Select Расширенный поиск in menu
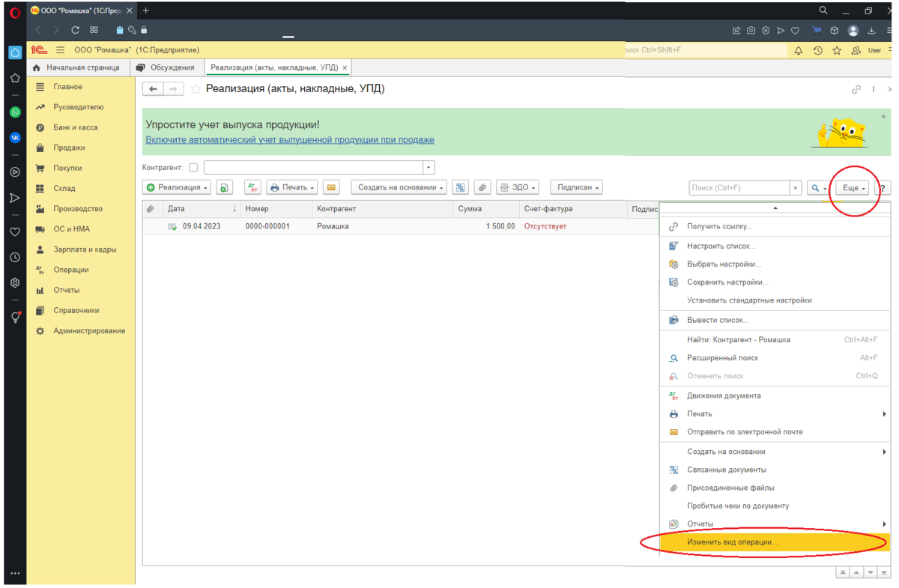Screen dimensions: 899x588 (775, 358)
